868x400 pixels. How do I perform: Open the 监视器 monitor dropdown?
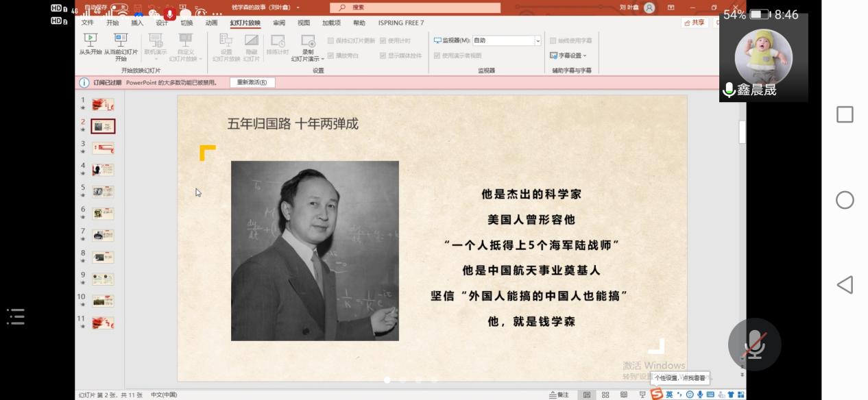(538, 41)
